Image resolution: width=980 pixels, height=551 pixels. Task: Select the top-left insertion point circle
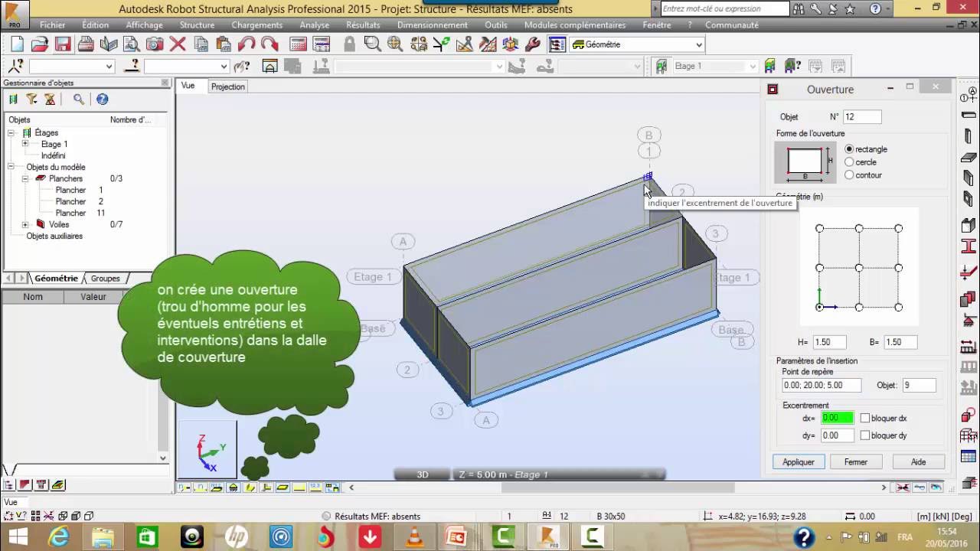tap(820, 228)
